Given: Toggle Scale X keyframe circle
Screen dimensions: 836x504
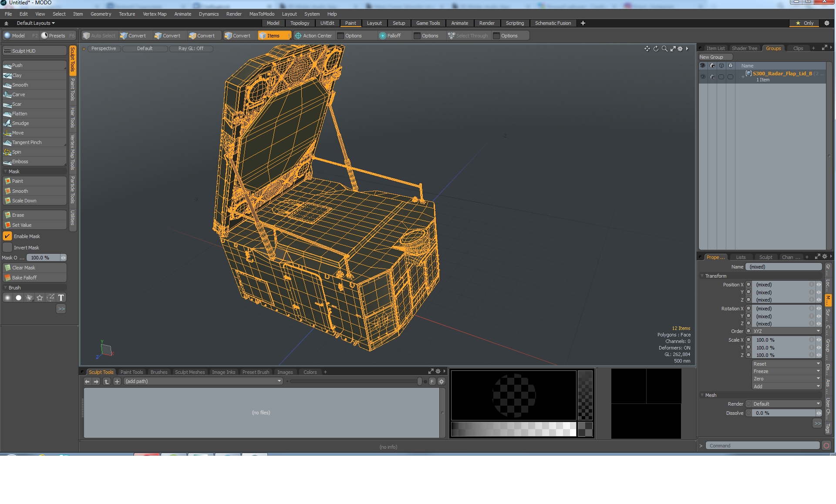Looking at the screenshot, I should pos(748,340).
